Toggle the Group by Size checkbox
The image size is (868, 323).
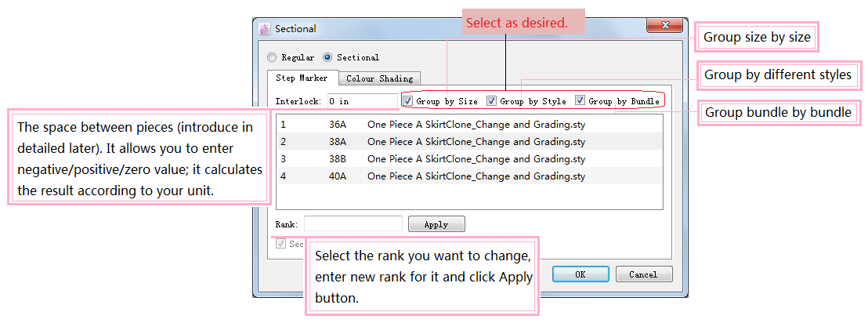pyautogui.click(x=407, y=101)
